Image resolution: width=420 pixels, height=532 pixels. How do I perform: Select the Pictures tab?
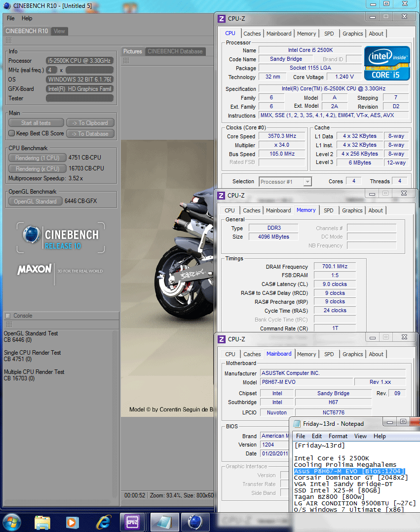[x=133, y=51]
